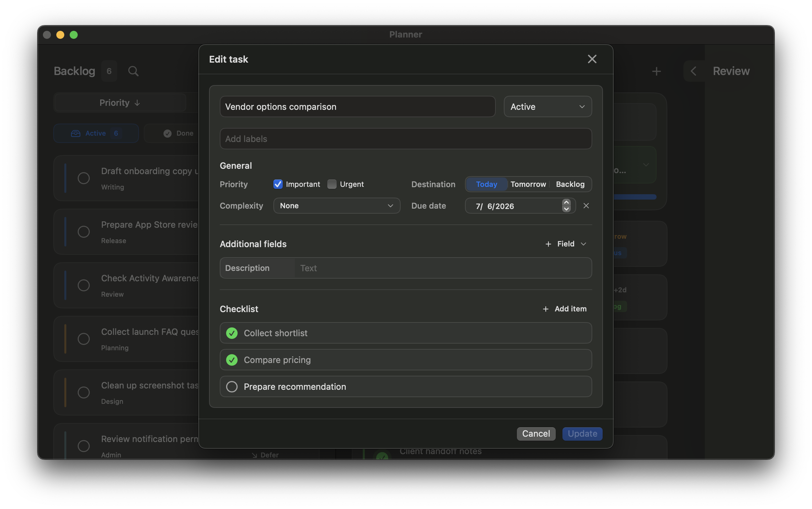This screenshot has width=812, height=509.
Task: Check the Prepare recommendation checklist item
Action: point(231,387)
